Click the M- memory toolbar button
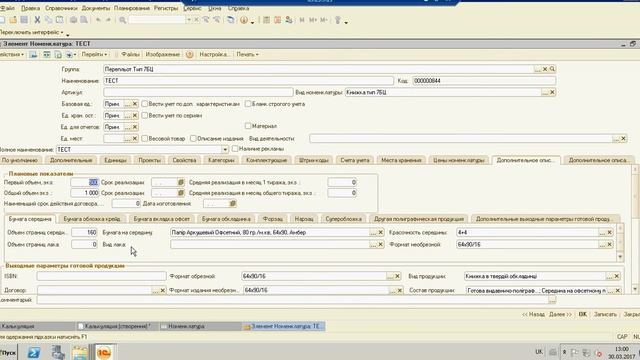The width and height of the screenshot is (640, 360). point(324,20)
